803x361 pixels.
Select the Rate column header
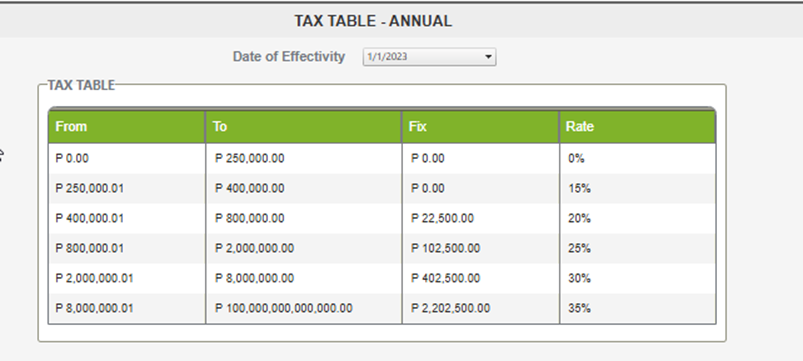coord(638,126)
